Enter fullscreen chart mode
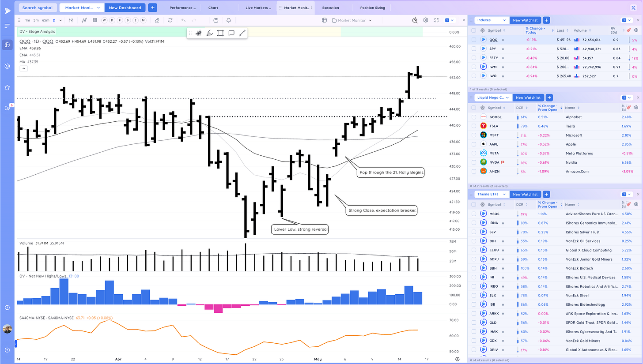The image size is (643, 364). pyautogui.click(x=436, y=20)
